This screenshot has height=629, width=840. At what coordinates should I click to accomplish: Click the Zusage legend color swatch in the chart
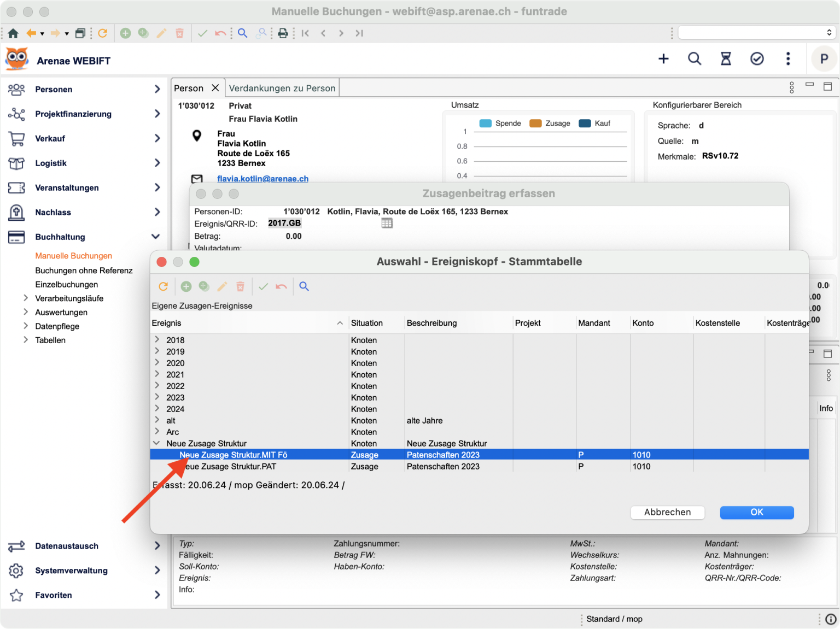[x=535, y=124]
